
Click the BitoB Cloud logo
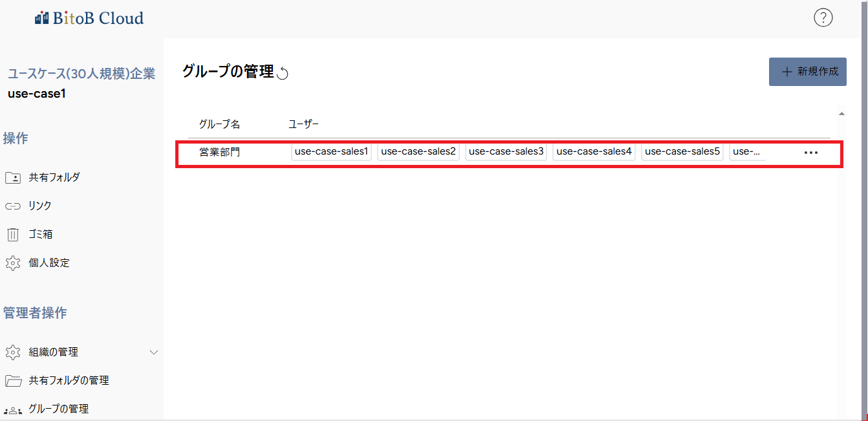point(89,18)
